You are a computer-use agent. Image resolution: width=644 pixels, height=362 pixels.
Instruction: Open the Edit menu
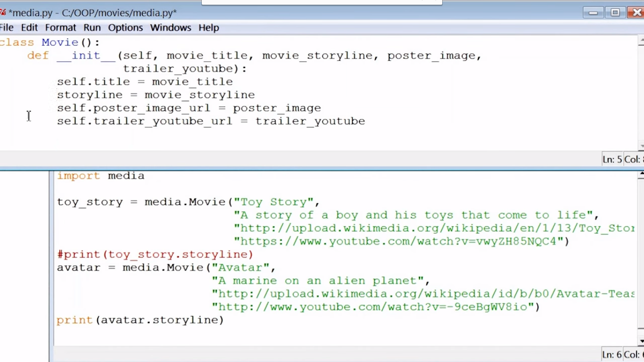coord(29,27)
